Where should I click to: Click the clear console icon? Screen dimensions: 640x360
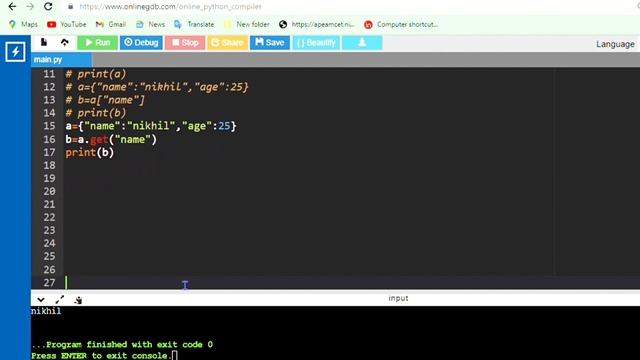point(78,300)
